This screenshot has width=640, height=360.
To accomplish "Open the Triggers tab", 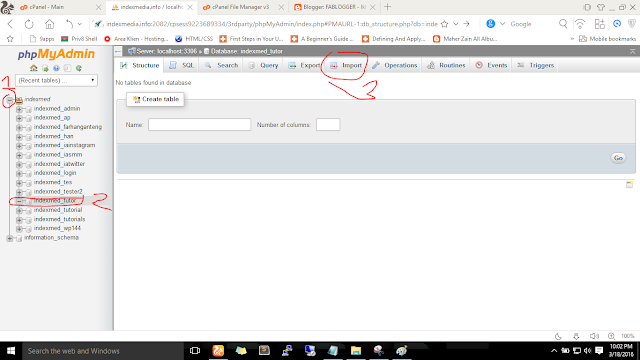I will (536, 65).
